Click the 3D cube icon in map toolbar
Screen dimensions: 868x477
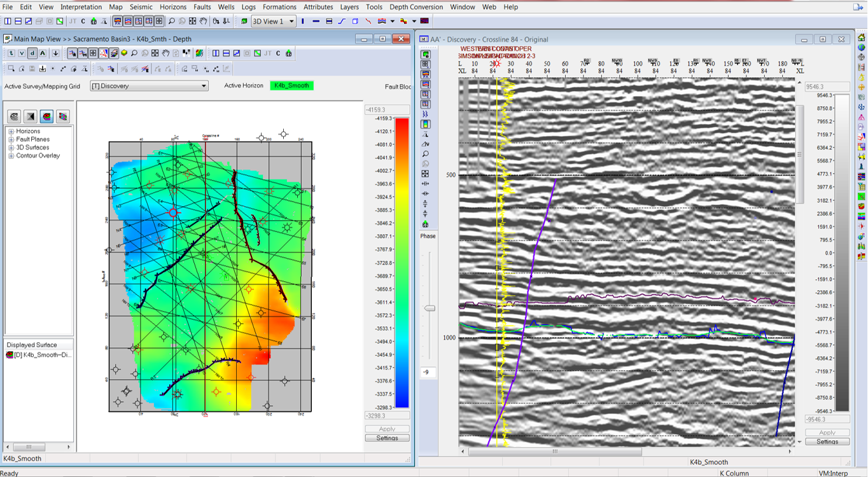[x=124, y=53]
